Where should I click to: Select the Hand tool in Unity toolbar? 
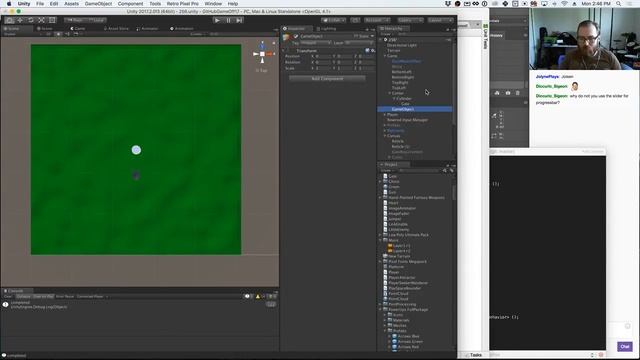point(9,20)
